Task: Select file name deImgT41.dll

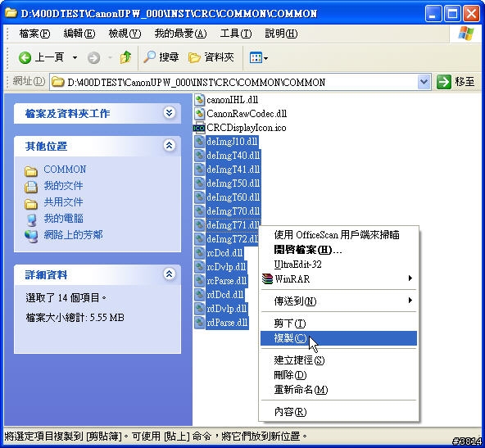Action: click(233, 170)
